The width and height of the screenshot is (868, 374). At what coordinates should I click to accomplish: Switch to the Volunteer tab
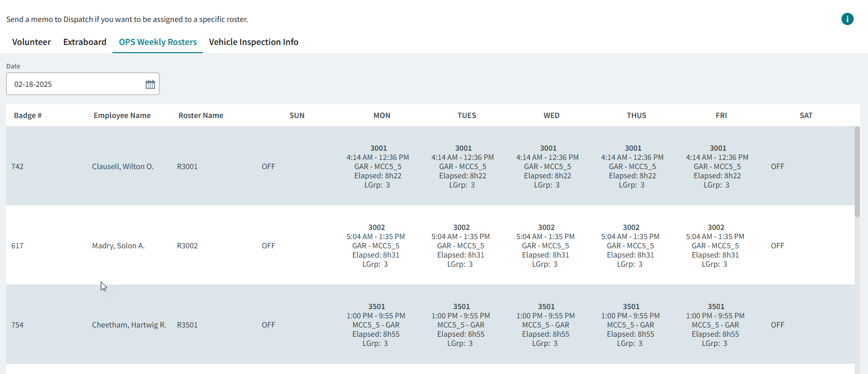point(31,42)
